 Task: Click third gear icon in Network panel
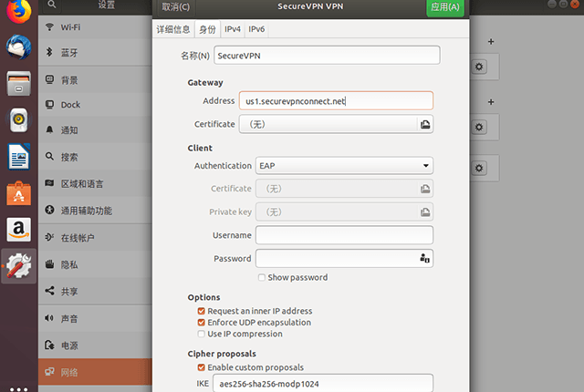(479, 168)
